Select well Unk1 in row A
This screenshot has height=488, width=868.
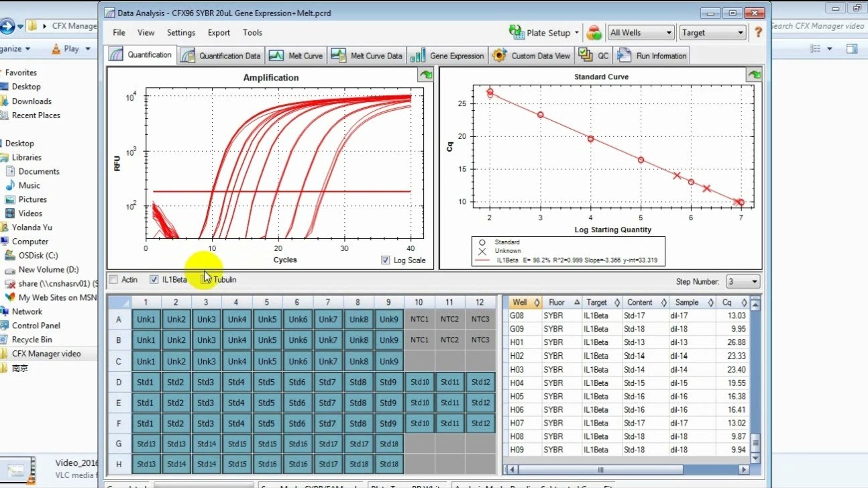[x=146, y=320]
